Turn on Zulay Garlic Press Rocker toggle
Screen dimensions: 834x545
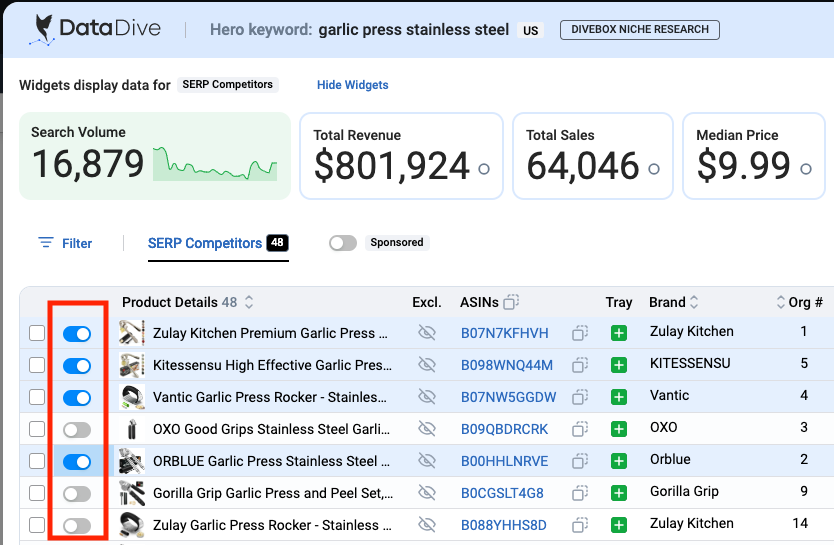tap(77, 526)
